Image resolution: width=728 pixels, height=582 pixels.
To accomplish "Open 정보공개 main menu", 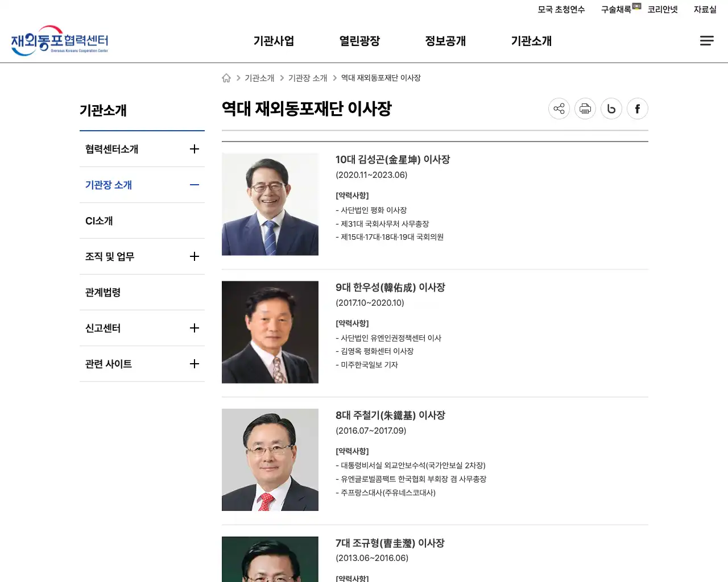I will click(x=445, y=41).
